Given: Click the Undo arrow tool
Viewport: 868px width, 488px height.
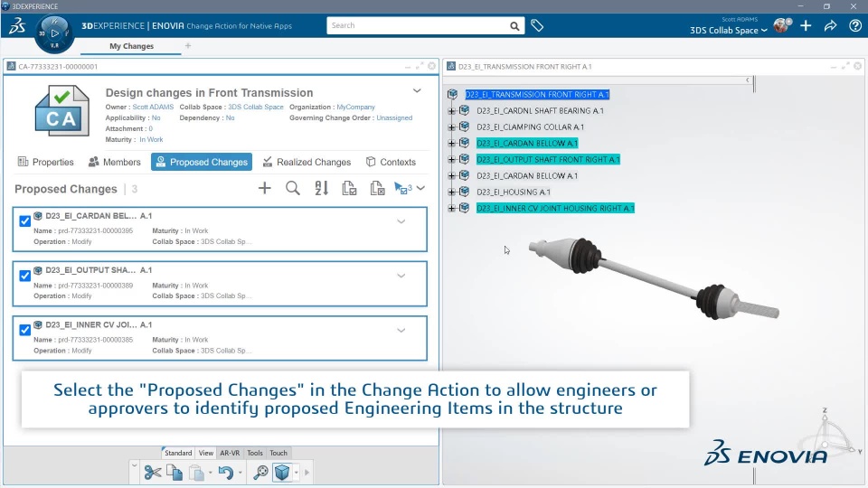Looking at the screenshot, I should [225, 473].
